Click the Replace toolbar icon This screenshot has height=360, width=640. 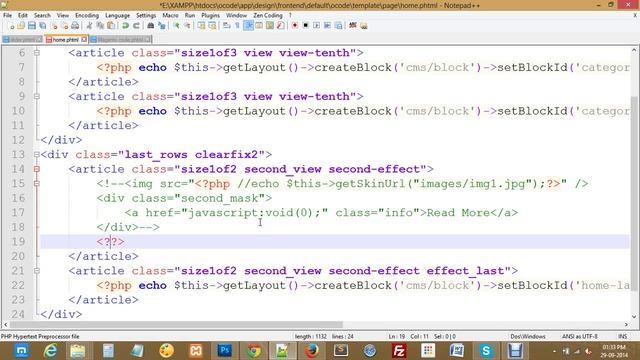click(162, 26)
